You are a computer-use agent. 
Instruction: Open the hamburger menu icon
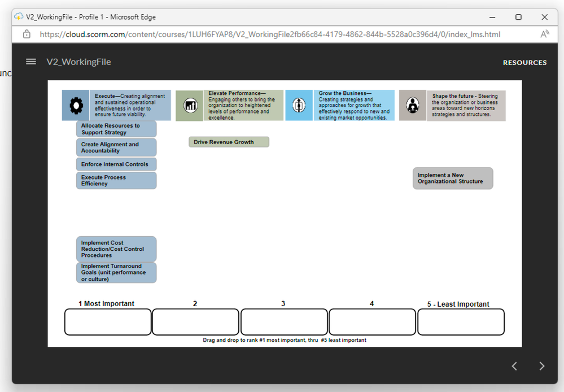pyautogui.click(x=31, y=62)
